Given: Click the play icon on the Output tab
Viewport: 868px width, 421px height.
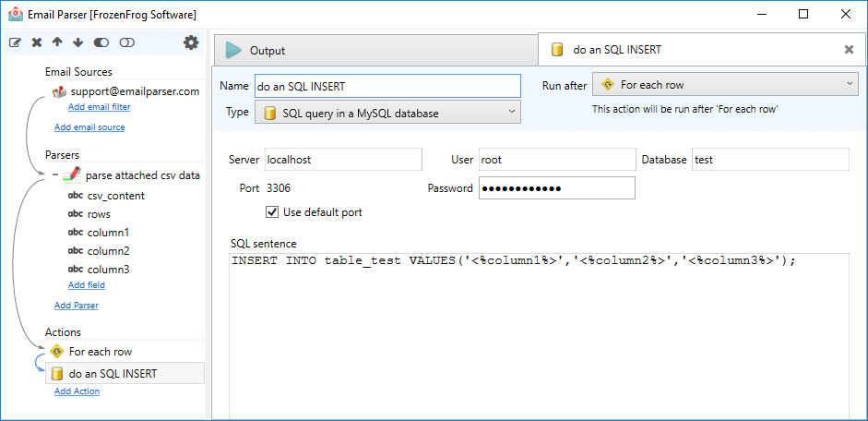Looking at the screenshot, I should 233,51.
